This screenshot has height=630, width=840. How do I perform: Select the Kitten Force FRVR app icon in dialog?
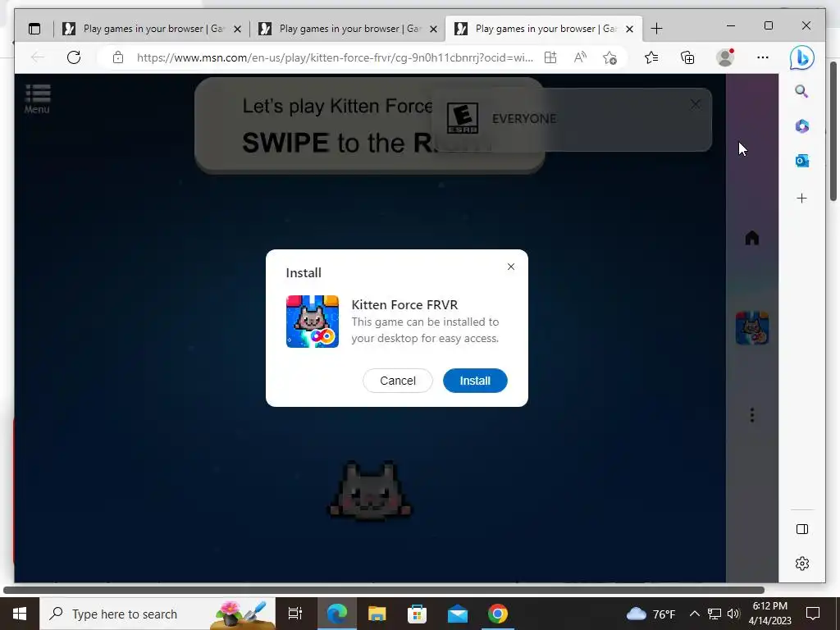click(x=313, y=322)
